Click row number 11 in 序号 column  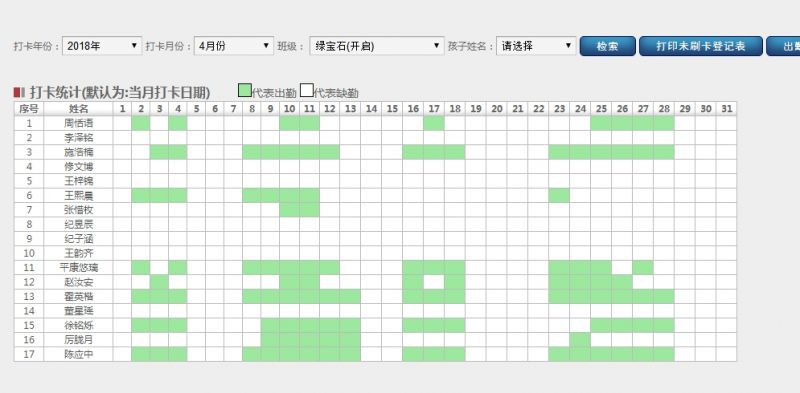click(29, 267)
